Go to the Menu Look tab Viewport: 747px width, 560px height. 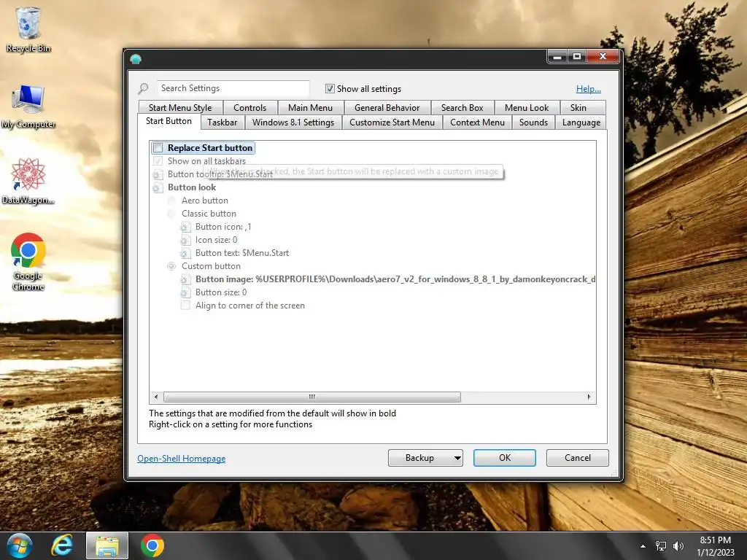(x=527, y=108)
